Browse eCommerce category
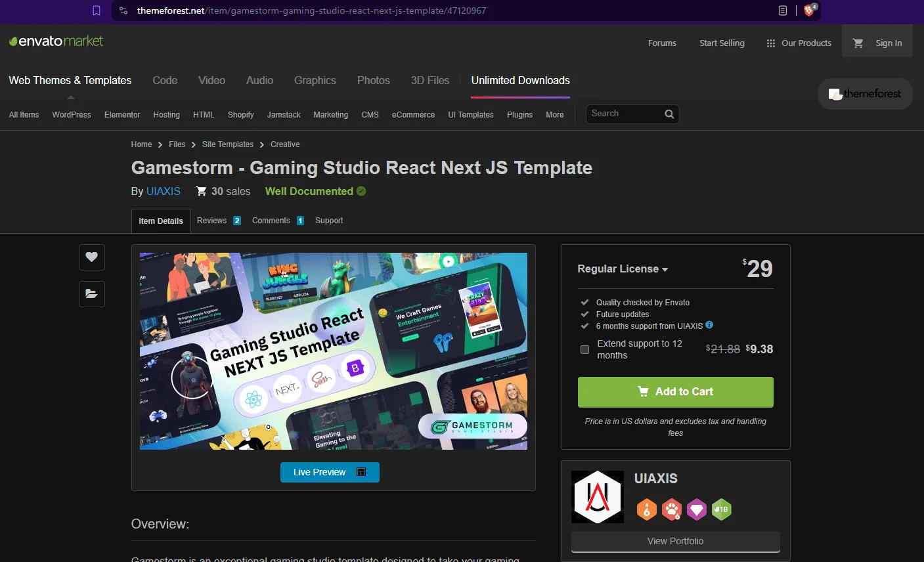The width and height of the screenshot is (924, 562). click(413, 114)
